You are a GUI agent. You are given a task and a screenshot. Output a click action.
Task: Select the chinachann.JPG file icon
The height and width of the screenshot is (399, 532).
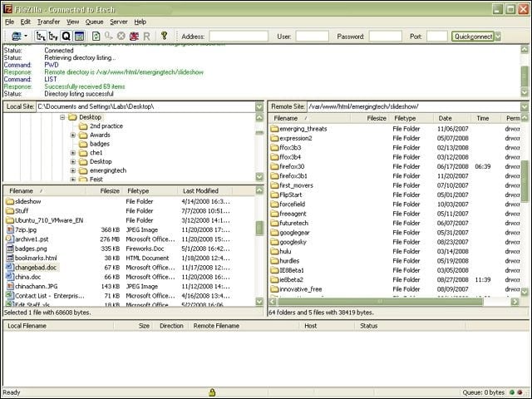(10, 286)
